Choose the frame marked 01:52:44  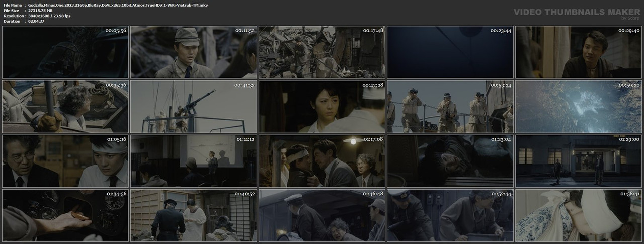click(x=450, y=215)
